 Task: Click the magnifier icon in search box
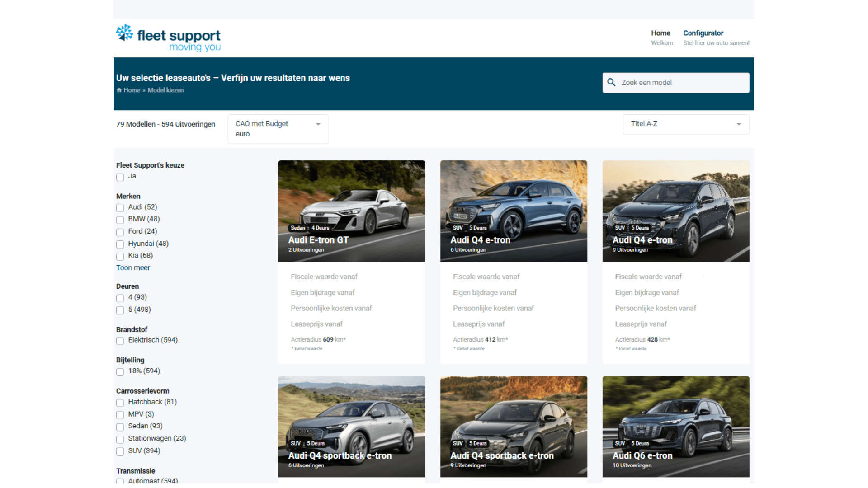[611, 82]
